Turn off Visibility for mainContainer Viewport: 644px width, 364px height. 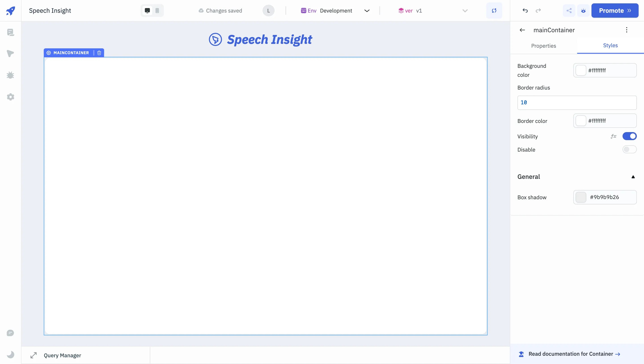[630, 136]
